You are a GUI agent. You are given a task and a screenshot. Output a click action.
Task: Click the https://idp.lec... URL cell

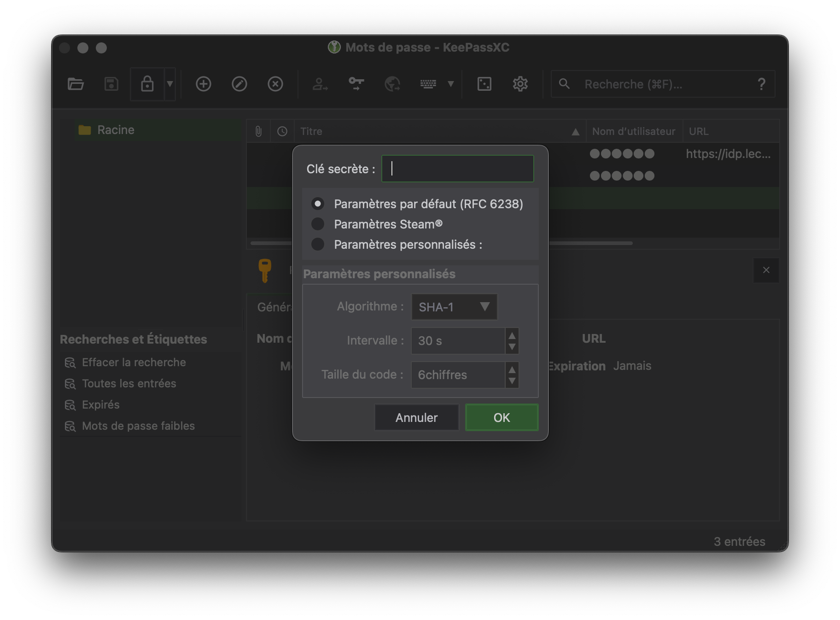728,154
